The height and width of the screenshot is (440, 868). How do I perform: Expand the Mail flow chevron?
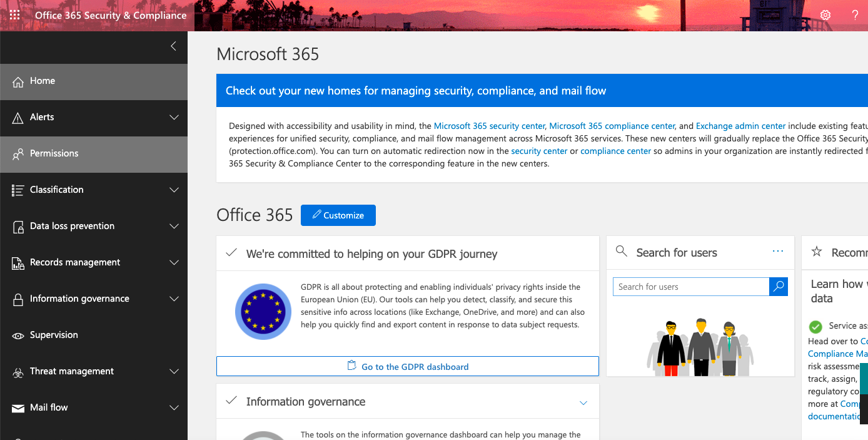(174, 408)
